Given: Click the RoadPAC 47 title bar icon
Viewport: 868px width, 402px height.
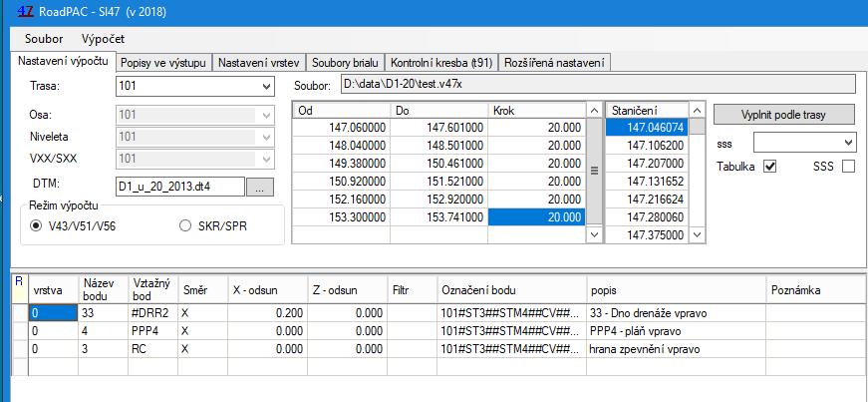Looking at the screenshot, I should (x=26, y=11).
